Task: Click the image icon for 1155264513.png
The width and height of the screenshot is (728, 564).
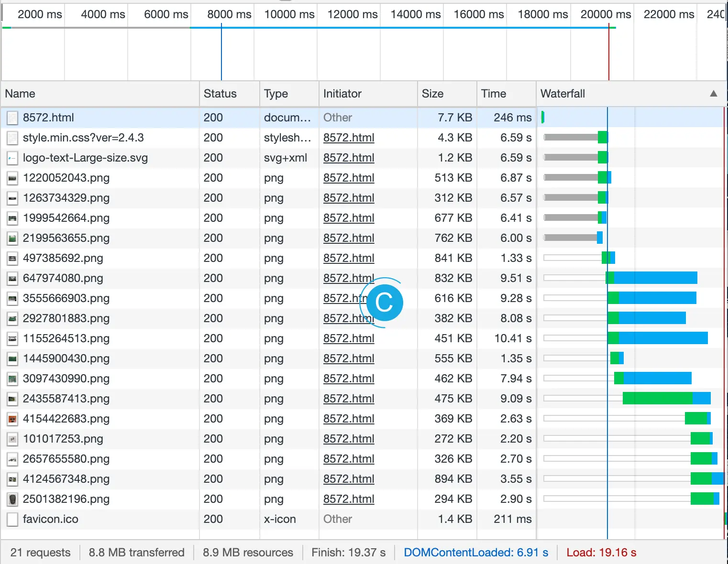Action: coord(12,338)
